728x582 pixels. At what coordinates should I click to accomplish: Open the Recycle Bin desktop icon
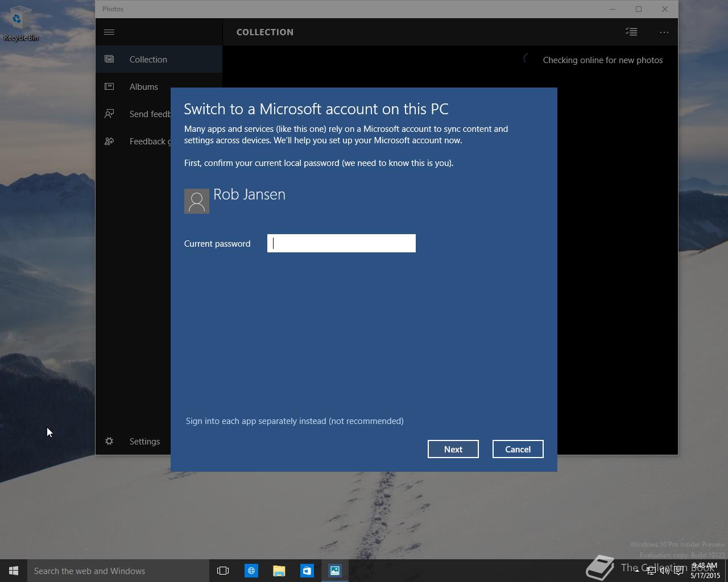coord(21,24)
